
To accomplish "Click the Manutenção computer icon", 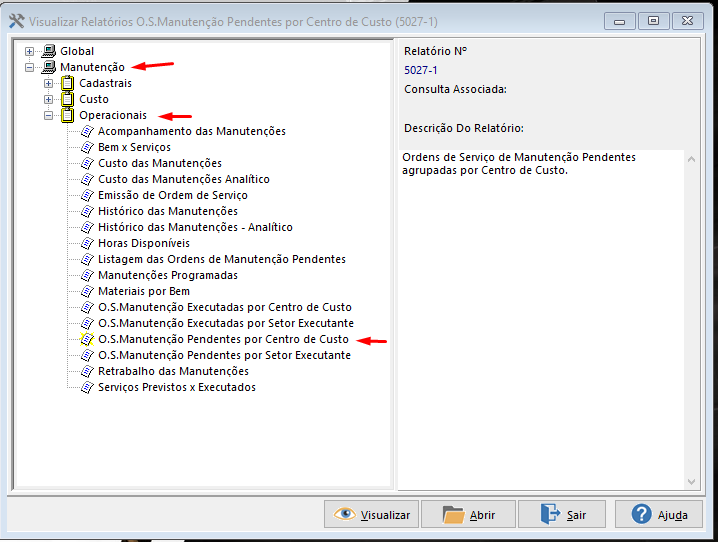I will point(49,67).
